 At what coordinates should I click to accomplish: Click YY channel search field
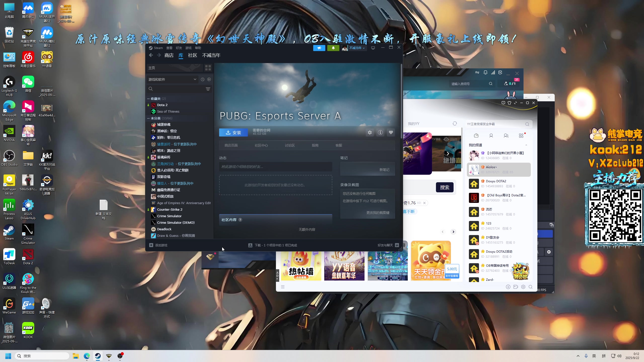[499, 124]
